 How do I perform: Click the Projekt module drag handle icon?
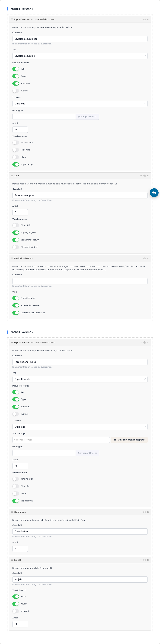pyautogui.click(x=12, y=560)
